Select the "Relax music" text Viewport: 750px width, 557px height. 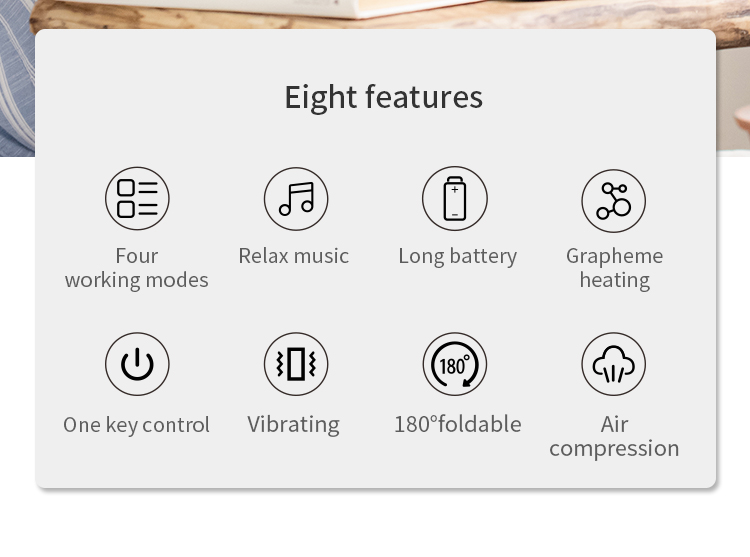click(294, 256)
